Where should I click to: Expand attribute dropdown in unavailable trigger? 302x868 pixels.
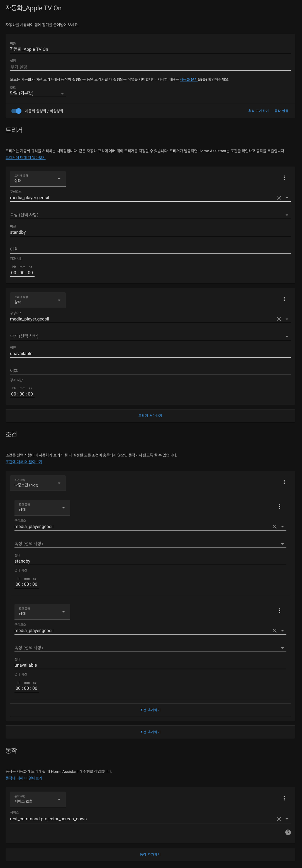coord(287,336)
